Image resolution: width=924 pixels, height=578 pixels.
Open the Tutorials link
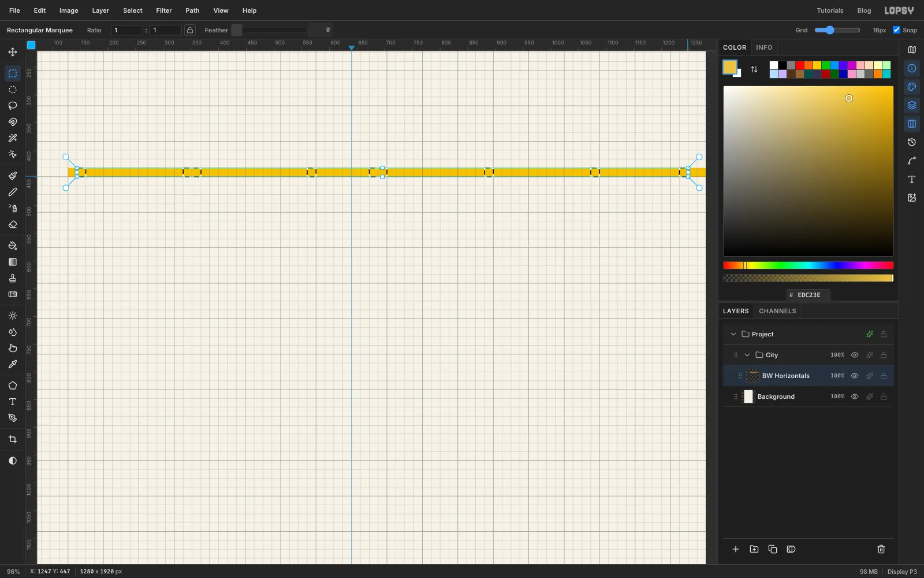pos(830,10)
